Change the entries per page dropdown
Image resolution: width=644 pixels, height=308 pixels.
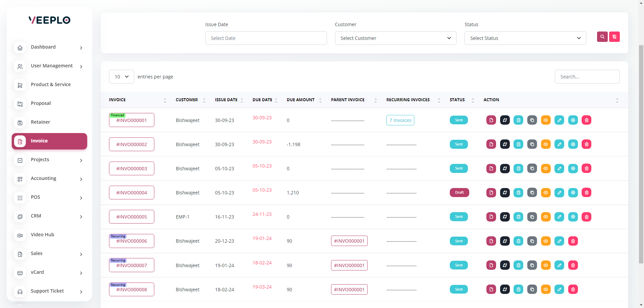point(121,77)
